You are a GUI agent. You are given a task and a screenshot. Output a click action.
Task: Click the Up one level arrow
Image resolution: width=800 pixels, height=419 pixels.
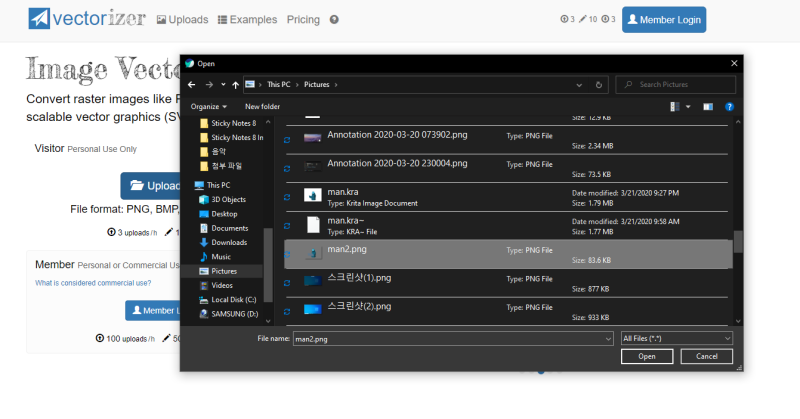click(235, 85)
